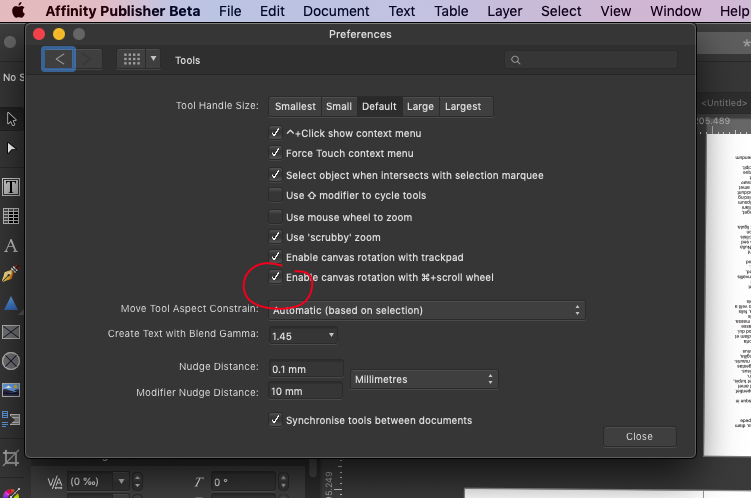The height and width of the screenshot is (498, 751).
Task: Set tool handle size to Small
Action: click(x=339, y=106)
